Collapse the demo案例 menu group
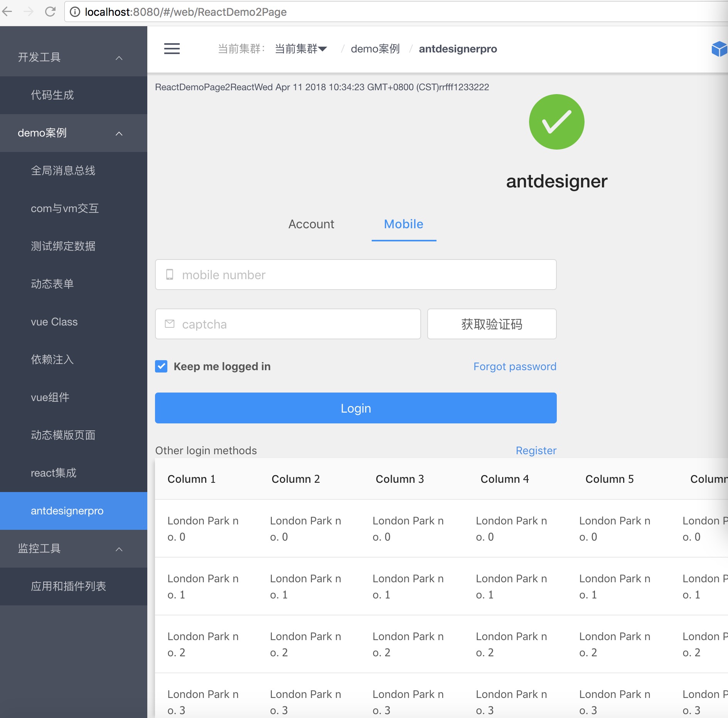 click(x=74, y=133)
